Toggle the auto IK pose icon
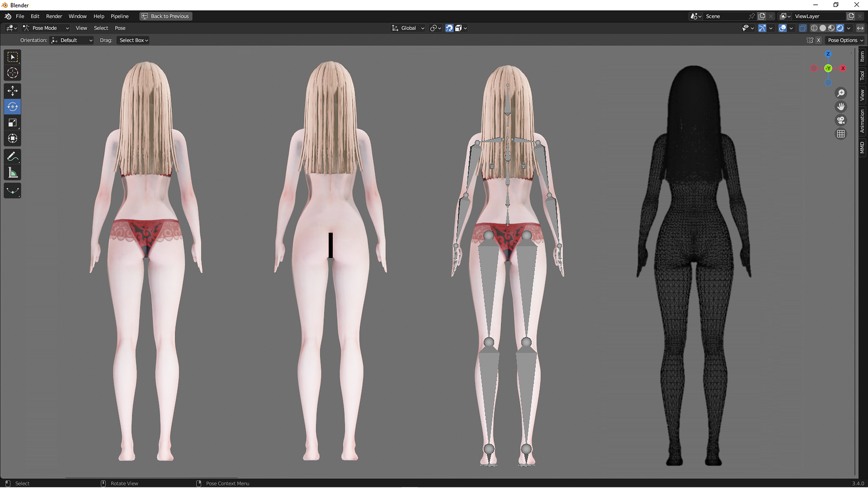 [x=810, y=40]
